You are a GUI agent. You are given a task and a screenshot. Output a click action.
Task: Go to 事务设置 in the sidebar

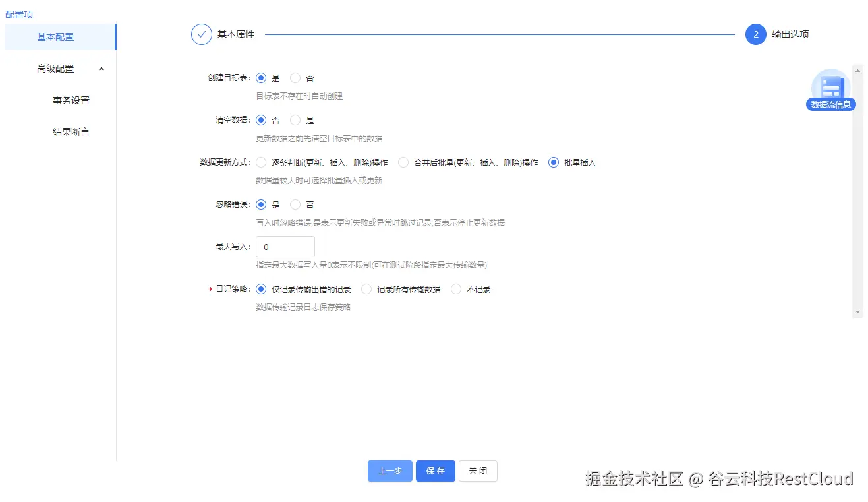[71, 100]
